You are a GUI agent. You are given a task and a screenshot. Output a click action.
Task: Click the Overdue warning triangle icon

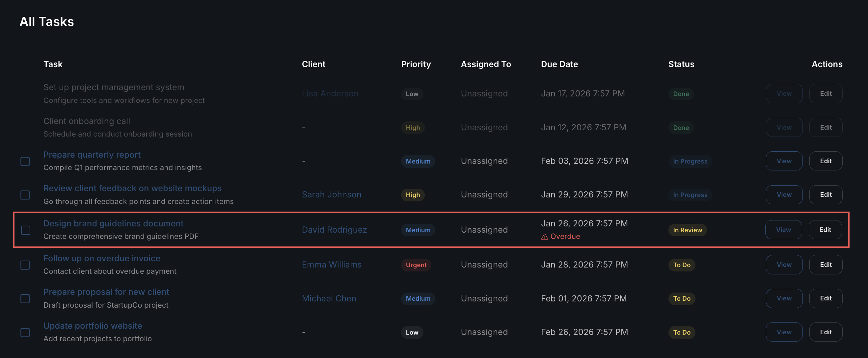544,237
